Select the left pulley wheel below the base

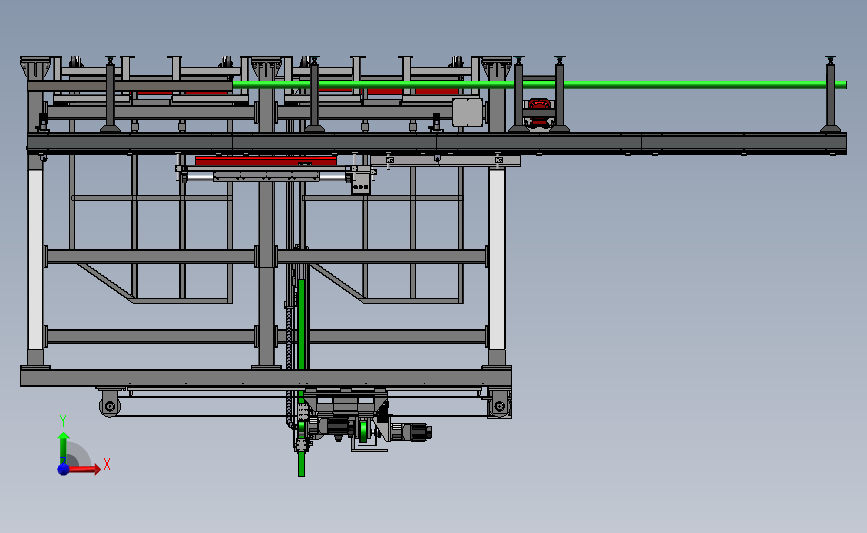point(110,407)
